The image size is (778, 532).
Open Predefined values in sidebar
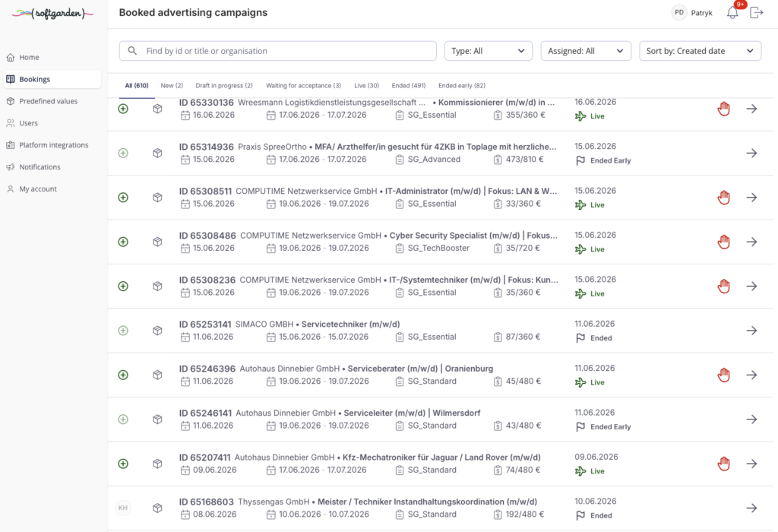52,101
